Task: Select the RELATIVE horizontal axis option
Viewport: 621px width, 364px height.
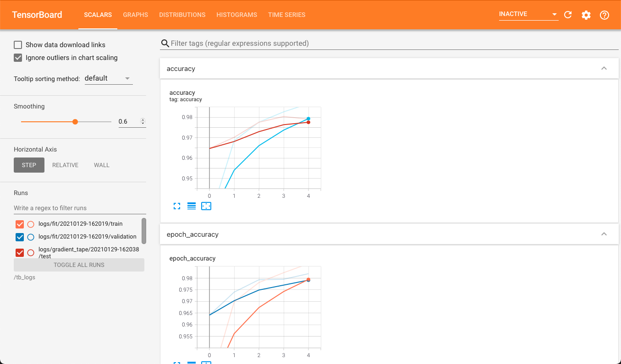Action: (66, 165)
